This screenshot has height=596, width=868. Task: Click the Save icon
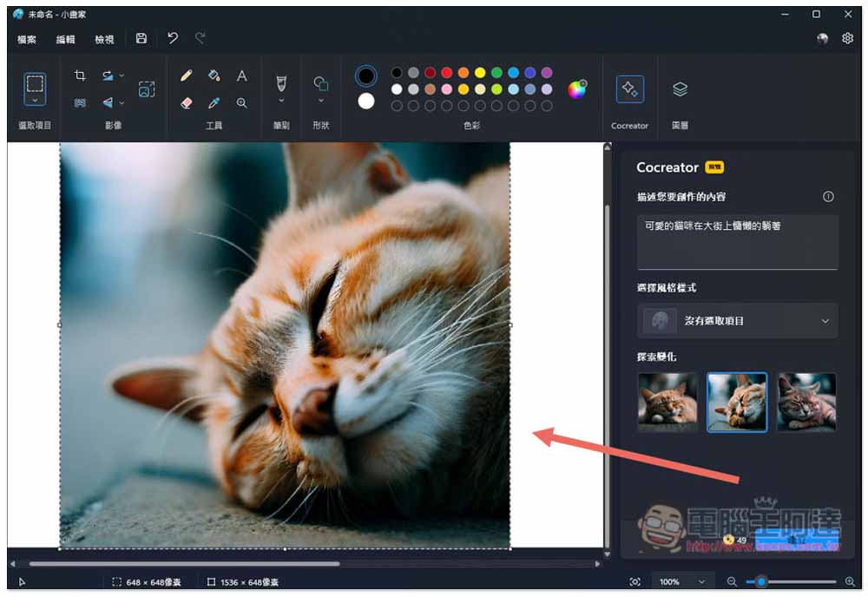(x=141, y=38)
